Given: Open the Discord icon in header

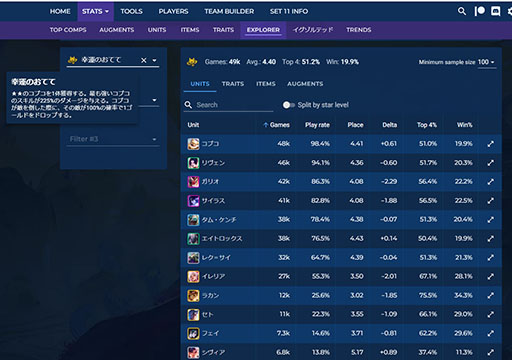Looking at the screenshot, I should pos(496,11).
